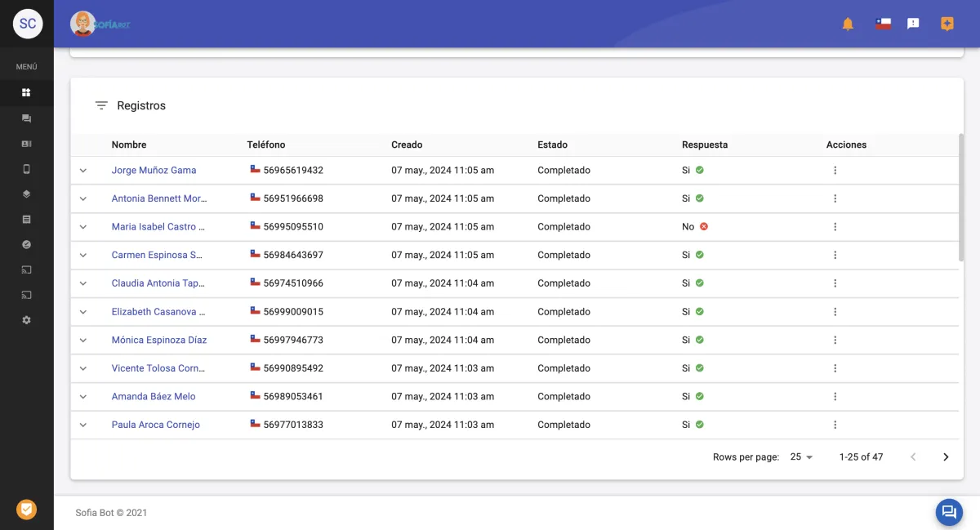The image size is (980, 530).
Task: Sort by the Nombre column header
Action: point(129,145)
